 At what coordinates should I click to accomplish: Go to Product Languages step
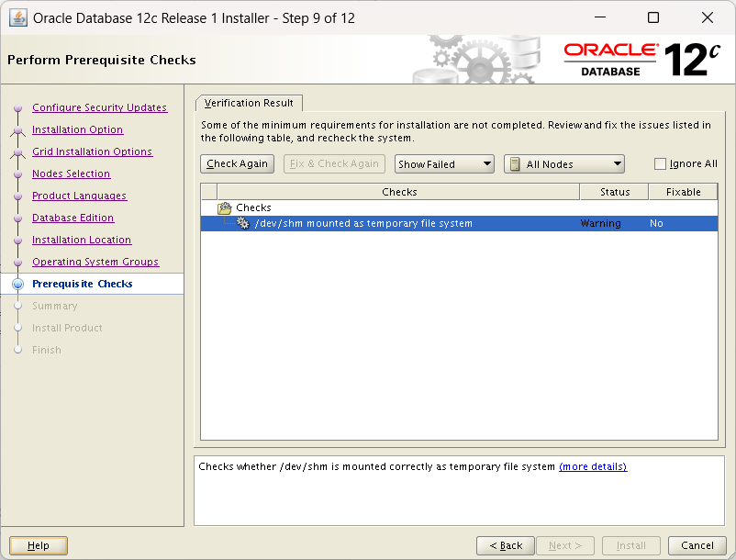coord(79,196)
